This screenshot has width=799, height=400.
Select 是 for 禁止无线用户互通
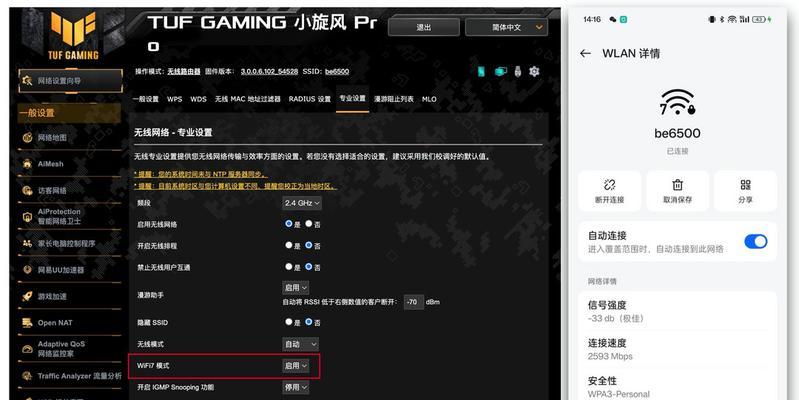pyautogui.click(x=289, y=266)
